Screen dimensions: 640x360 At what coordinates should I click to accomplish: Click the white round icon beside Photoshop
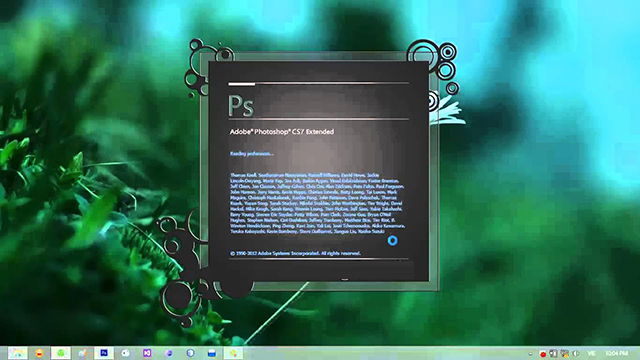125,353
